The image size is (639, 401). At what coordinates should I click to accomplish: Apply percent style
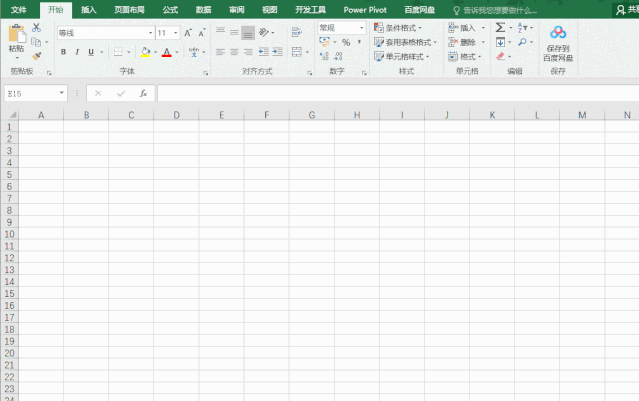(x=346, y=42)
